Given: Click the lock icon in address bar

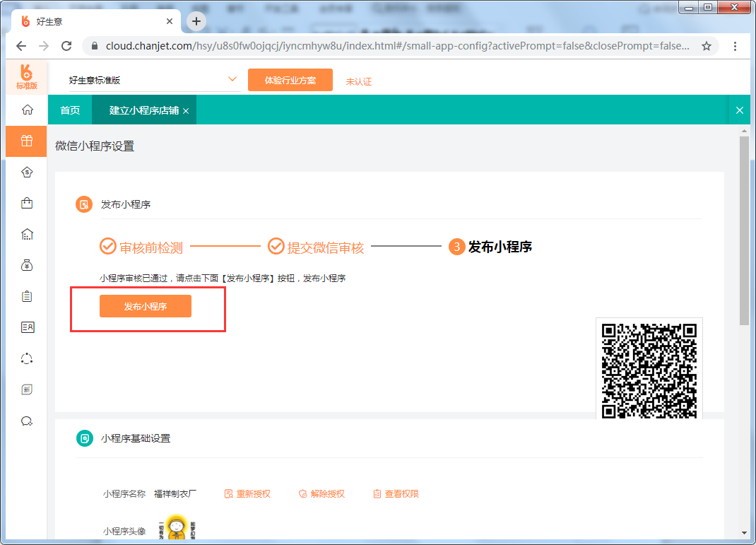Looking at the screenshot, I should (x=95, y=46).
